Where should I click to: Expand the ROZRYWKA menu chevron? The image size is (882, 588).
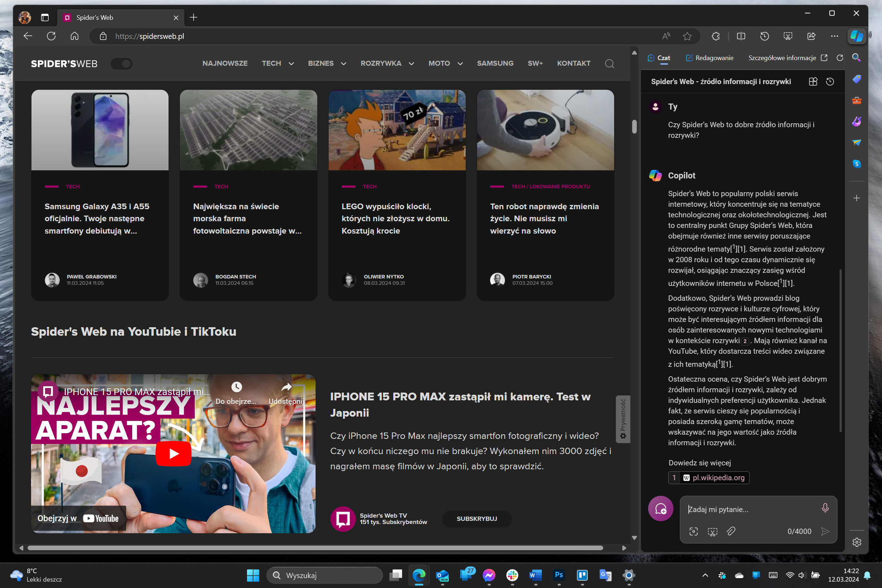tap(411, 64)
